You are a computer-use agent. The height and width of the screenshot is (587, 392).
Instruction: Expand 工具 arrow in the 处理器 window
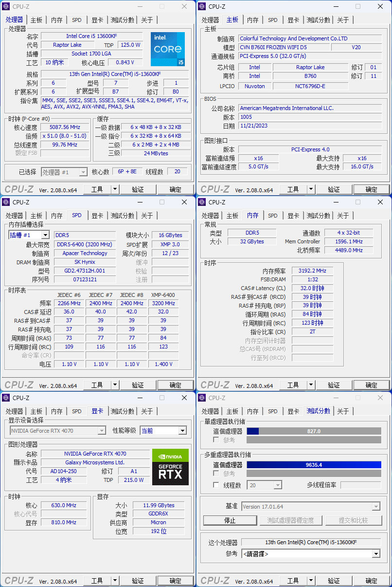pyautogui.click(x=115, y=189)
